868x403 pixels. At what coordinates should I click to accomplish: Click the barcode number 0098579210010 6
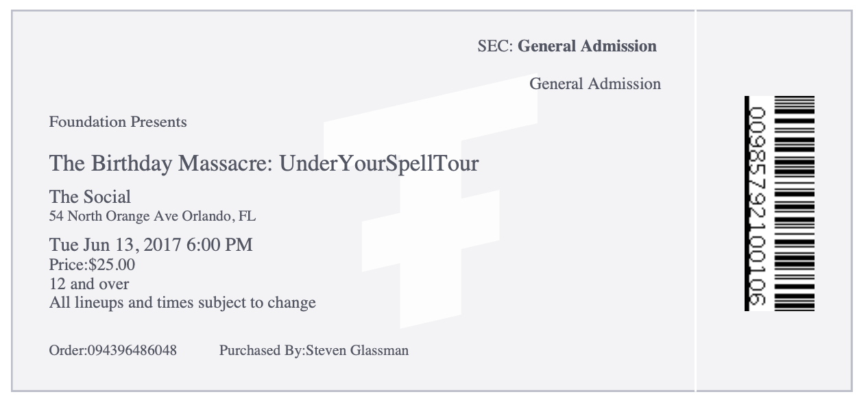(x=756, y=204)
